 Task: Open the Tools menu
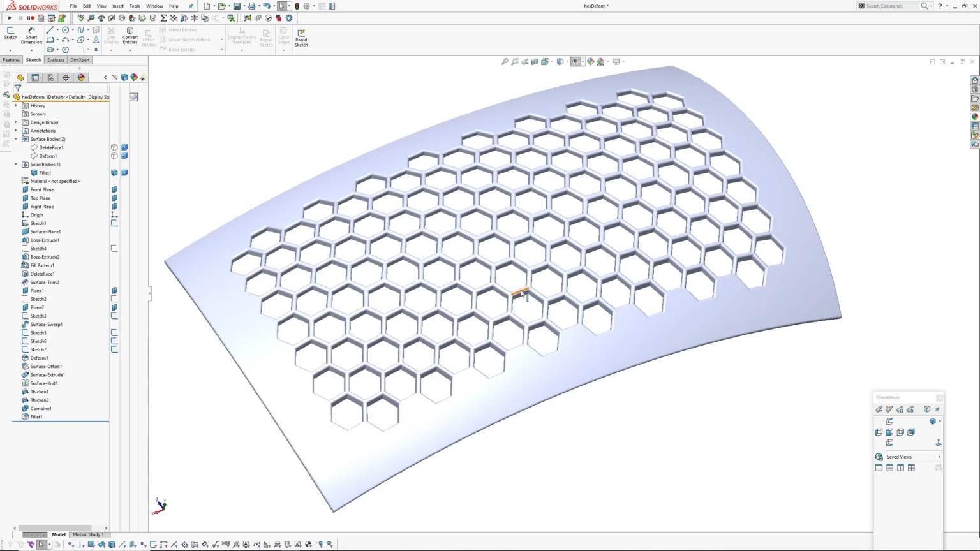(x=135, y=6)
